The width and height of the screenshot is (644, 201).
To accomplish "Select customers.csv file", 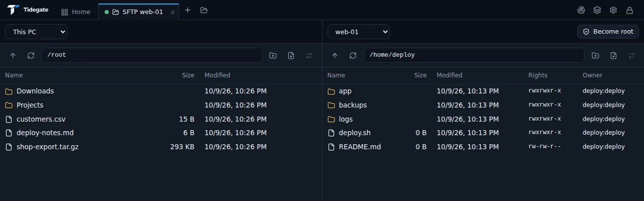I will click(x=161, y=119).
